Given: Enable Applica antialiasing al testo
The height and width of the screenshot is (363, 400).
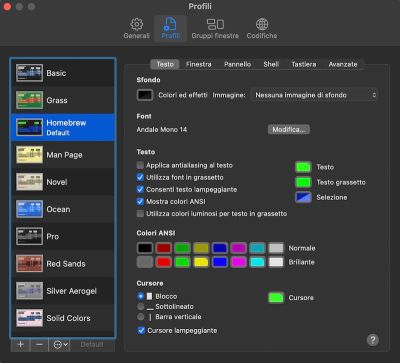Looking at the screenshot, I should click(140, 165).
